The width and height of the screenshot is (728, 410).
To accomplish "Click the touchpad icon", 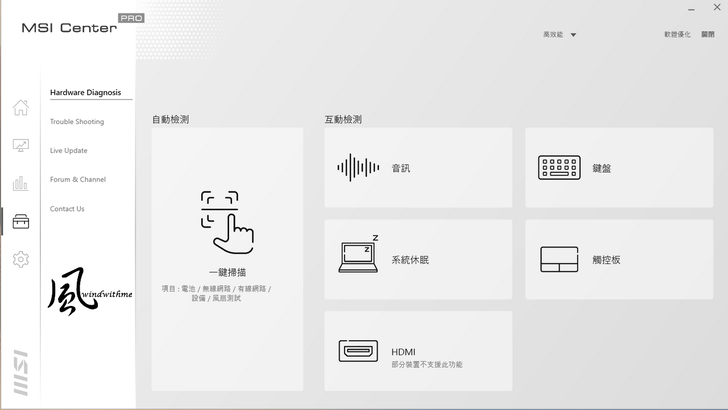I will (x=559, y=259).
